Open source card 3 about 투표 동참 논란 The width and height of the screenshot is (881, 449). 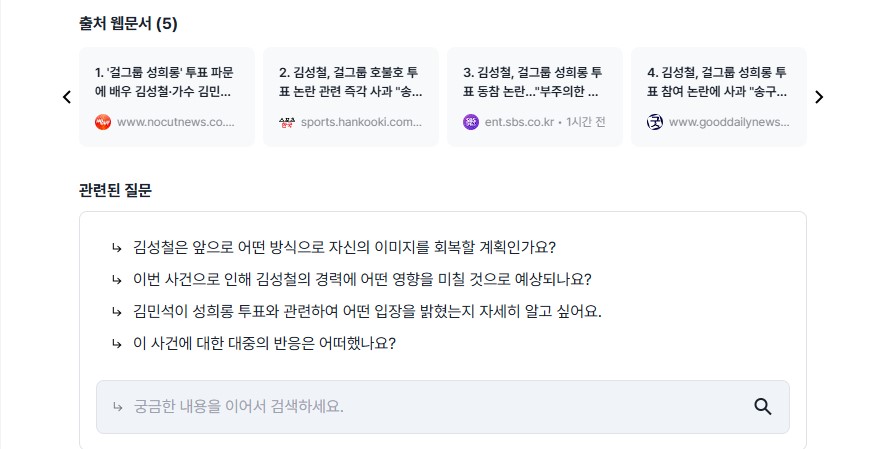pos(535,97)
